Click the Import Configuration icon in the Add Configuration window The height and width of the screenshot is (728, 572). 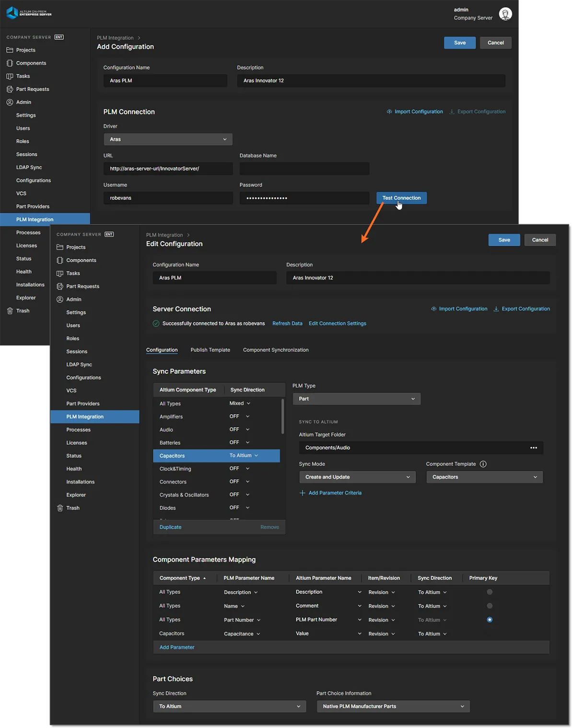click(389, 112)
